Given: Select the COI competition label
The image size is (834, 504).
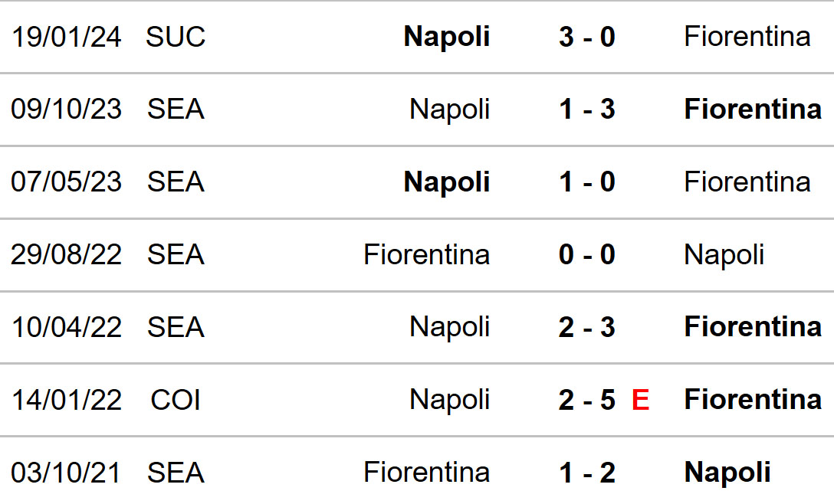Looking at the screenshot, I should click(176, 400).
